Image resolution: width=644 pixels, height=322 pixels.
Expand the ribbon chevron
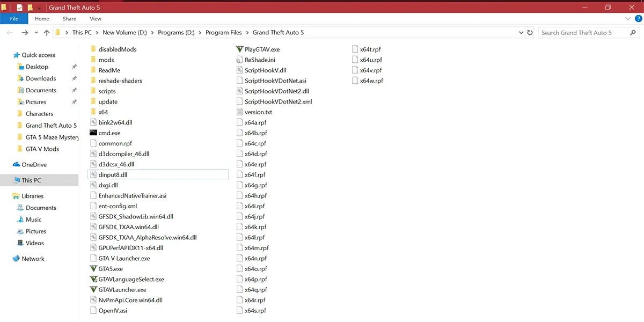tap(628, 19)
